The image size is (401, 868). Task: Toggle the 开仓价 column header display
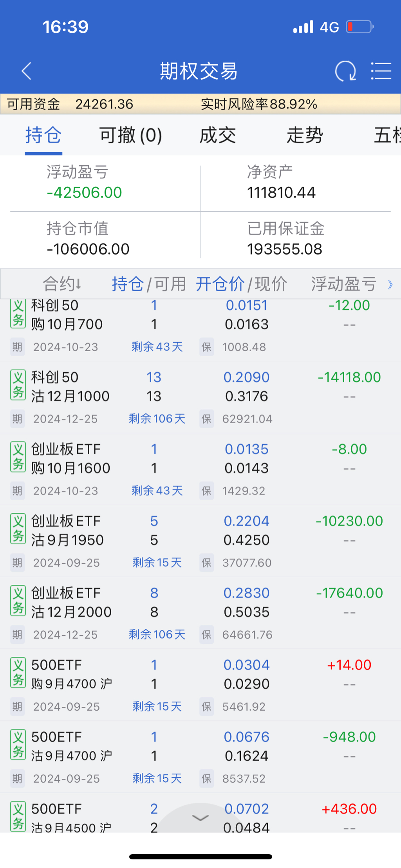pos(220,284)
